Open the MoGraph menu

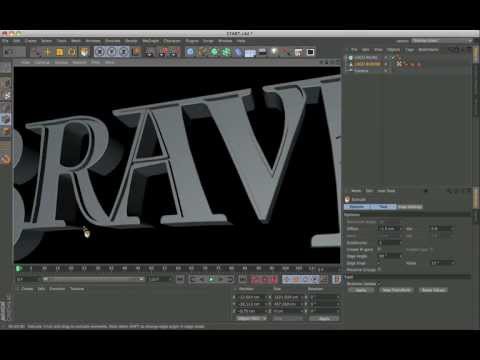tap(151, 41)
